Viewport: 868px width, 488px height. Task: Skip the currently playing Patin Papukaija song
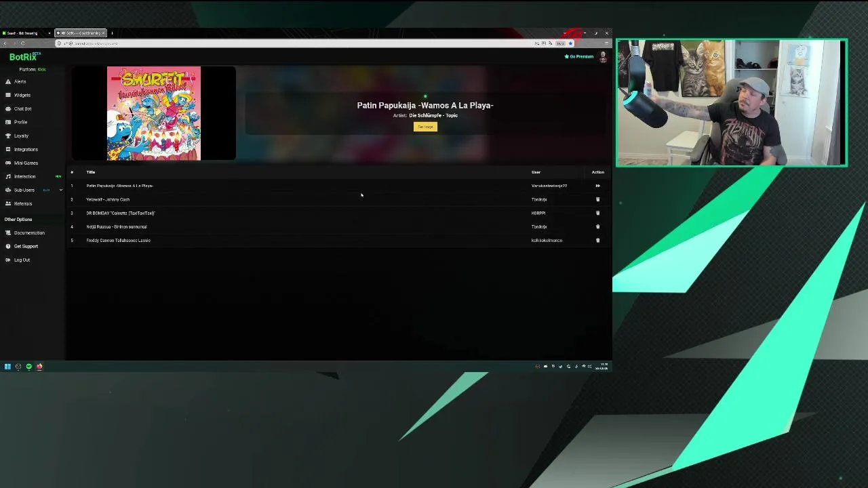click(597, 186)
